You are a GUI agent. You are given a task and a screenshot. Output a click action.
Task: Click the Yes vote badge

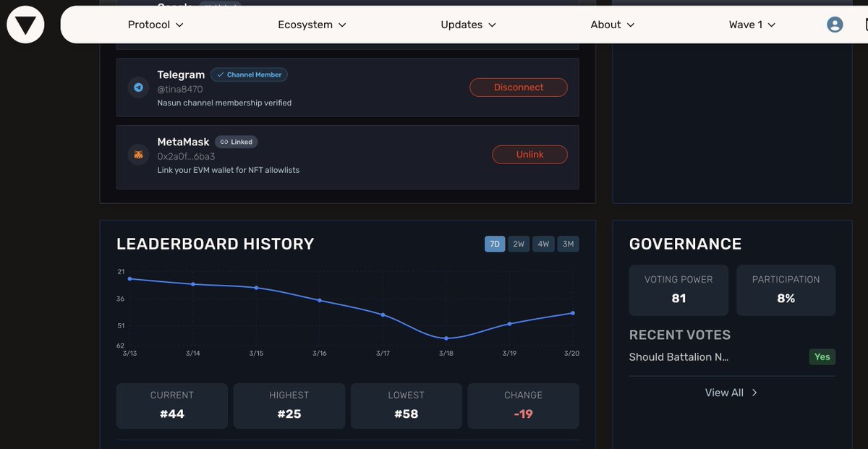822,357
